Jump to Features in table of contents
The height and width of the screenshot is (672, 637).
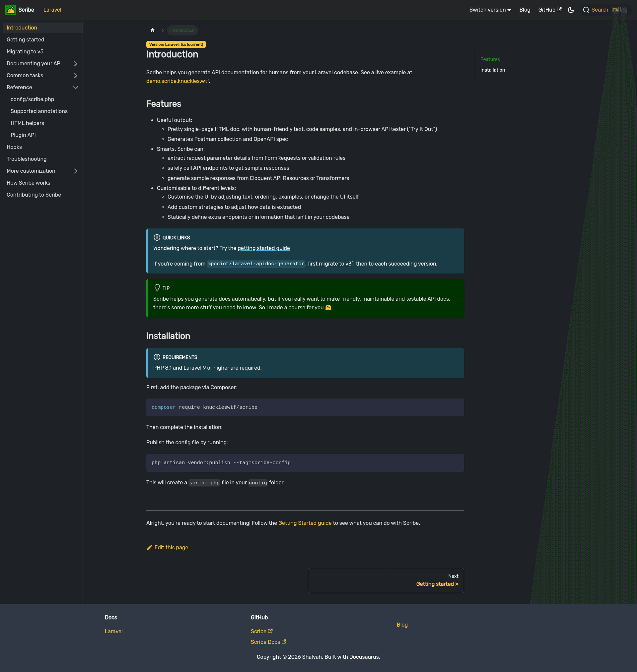coord(490,59)
